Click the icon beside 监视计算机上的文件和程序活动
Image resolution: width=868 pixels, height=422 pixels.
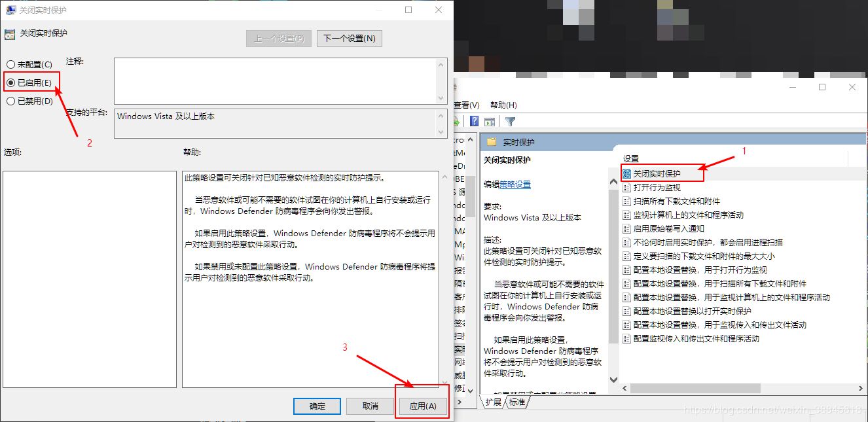coord(626,215)
